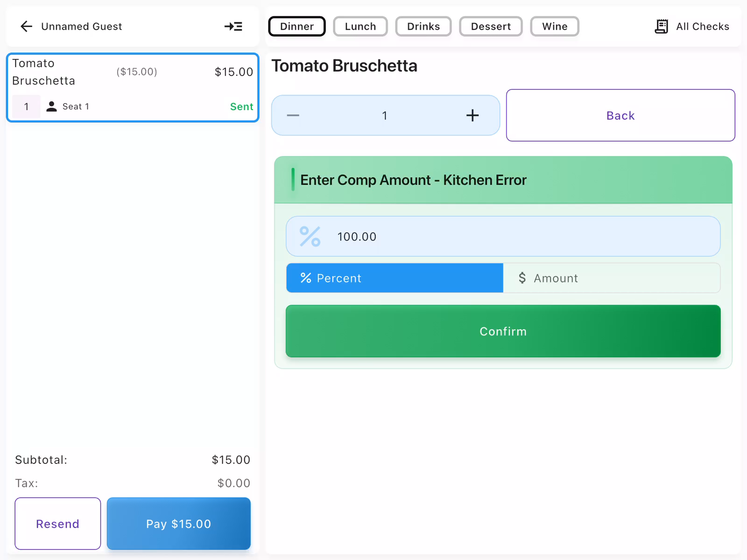The width and height of the screenshot is (747, 560).
Task: Click the dollar sign icon on Amount
Action: click(522, 278)
